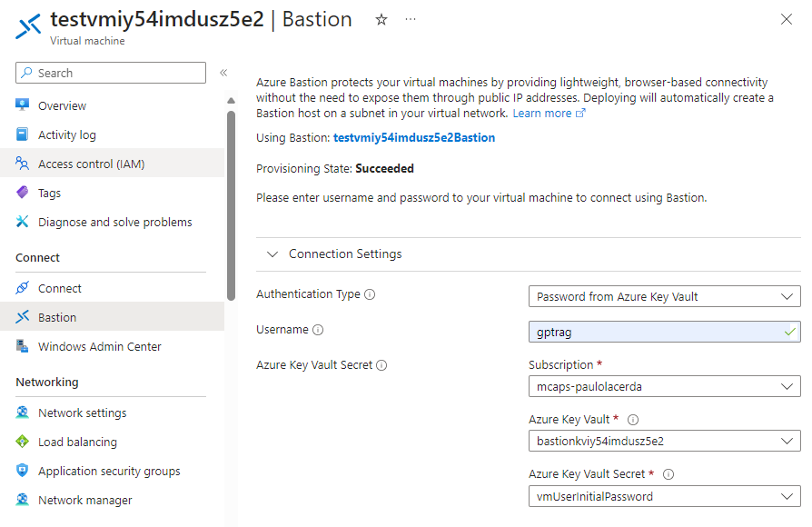
Task: Open the ellipsis more options menu
Action: coord(411,19)
